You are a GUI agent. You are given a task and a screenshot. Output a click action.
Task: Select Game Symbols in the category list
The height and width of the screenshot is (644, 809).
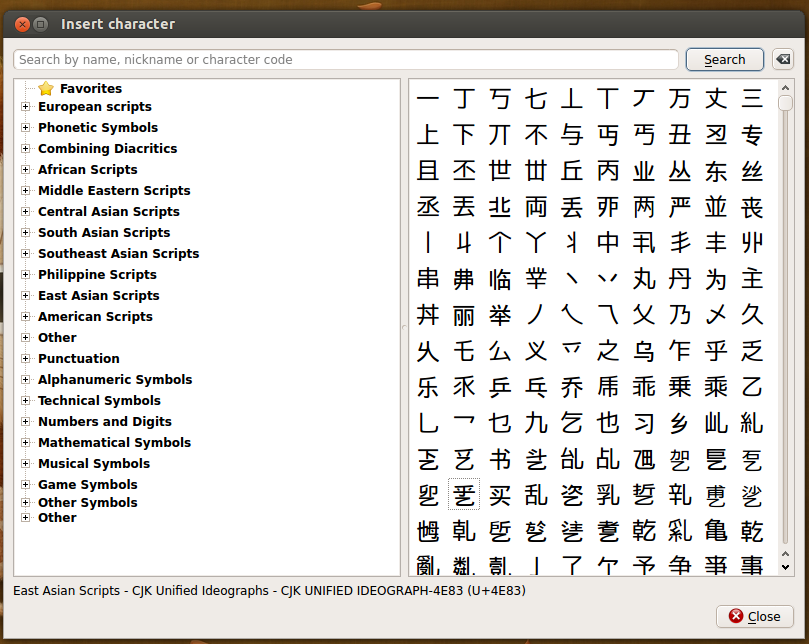(87, 485)
